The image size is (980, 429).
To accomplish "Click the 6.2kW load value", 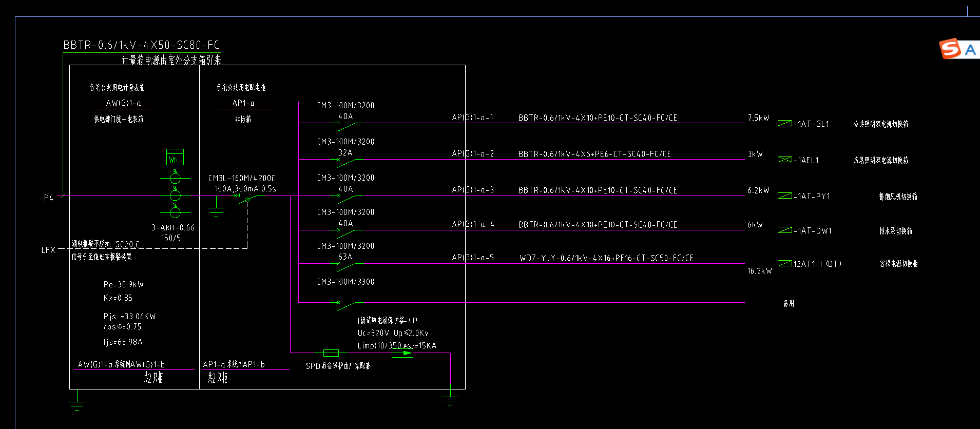I will [x=758, y=190].
